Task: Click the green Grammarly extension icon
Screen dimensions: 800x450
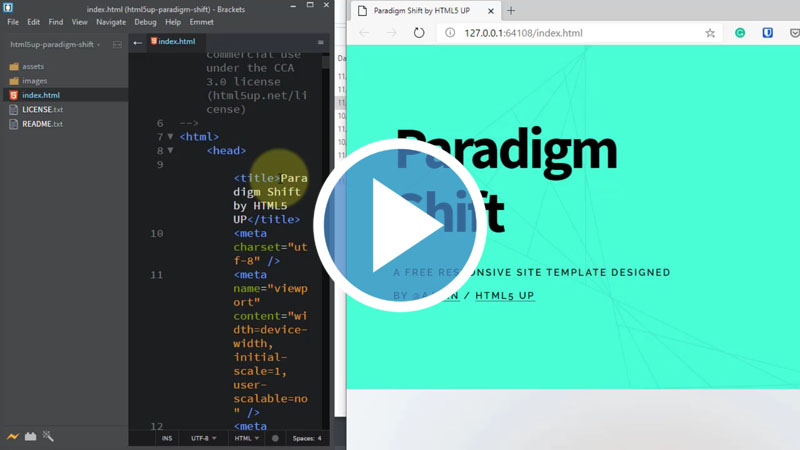Action: coord(740,33)
